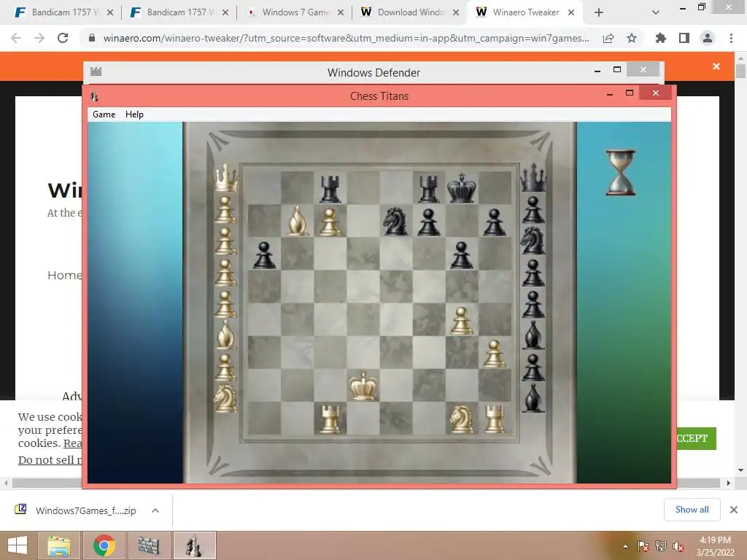Switch to the Download Windows tab

click(411, 12)
